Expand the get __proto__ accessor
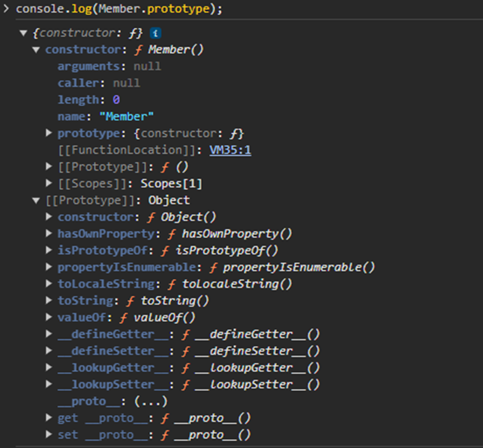The width and height of the screenshot is (483, 448). 49,417
